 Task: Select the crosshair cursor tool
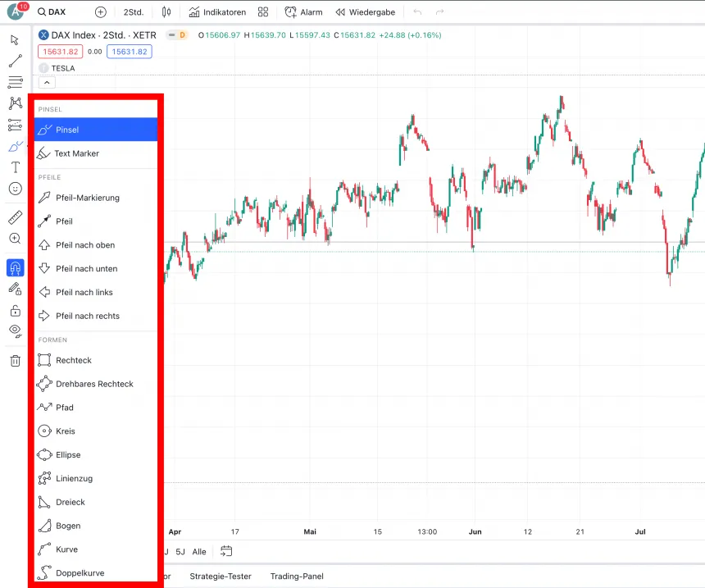pyautogui.click(x=15, y=39)
